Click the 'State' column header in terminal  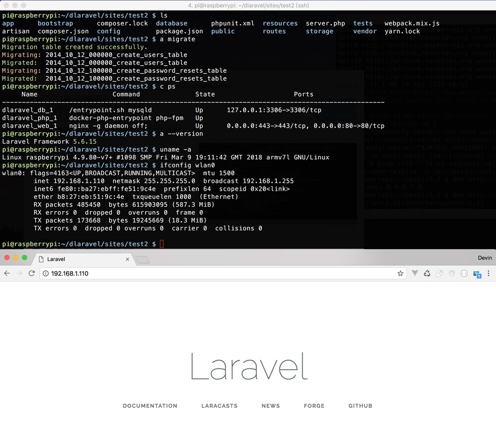(205, 94)
